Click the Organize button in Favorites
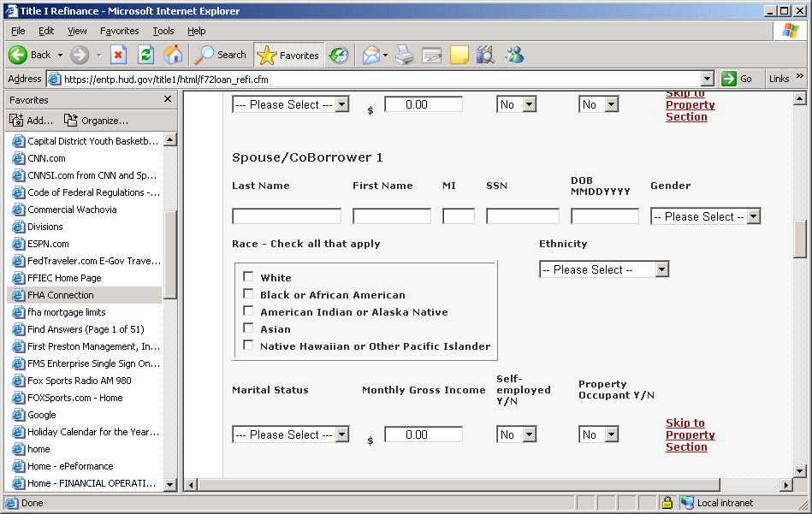Image resolution: width=812 pixels, height=514 pixels. [97, 121]
